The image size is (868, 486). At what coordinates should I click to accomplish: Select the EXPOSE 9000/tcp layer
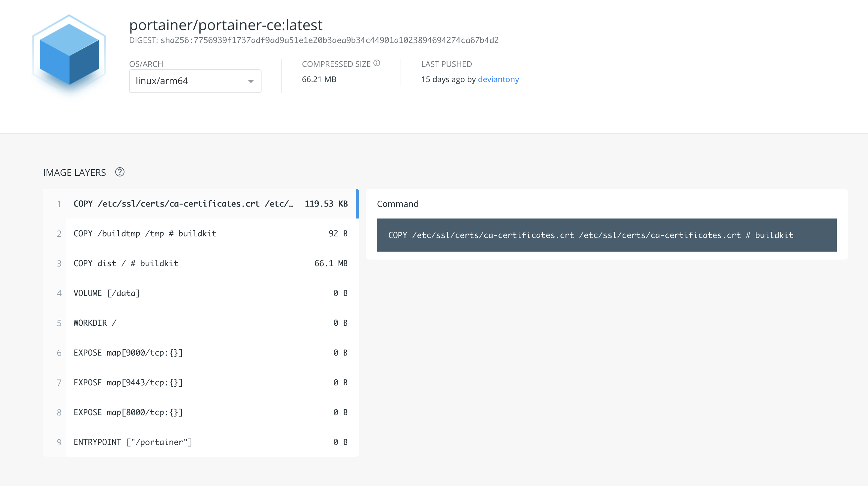tap(128, 353)
